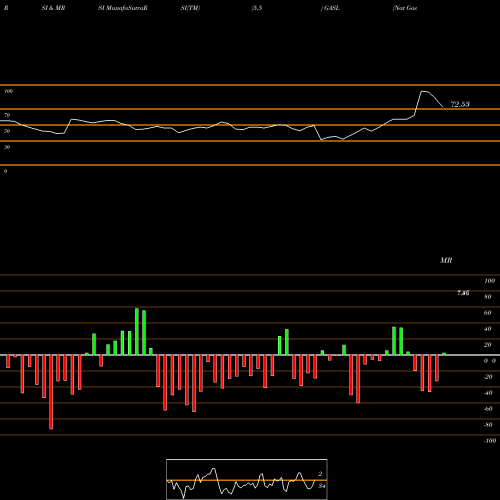Click the MR axis label 40
This screenshot has width=500, height=500.
tap(488, 329)
